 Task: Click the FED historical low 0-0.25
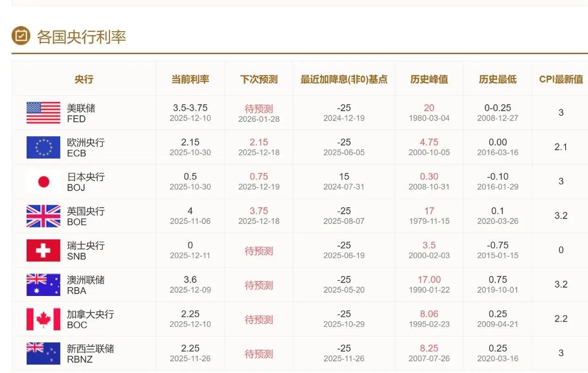coord(498,108)
